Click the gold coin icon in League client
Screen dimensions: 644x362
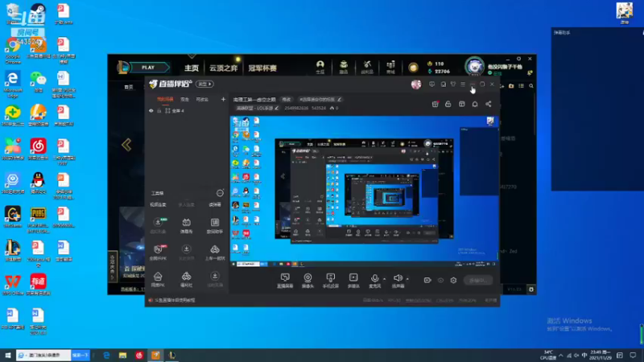pyautogui.click(x=413, y=68)
